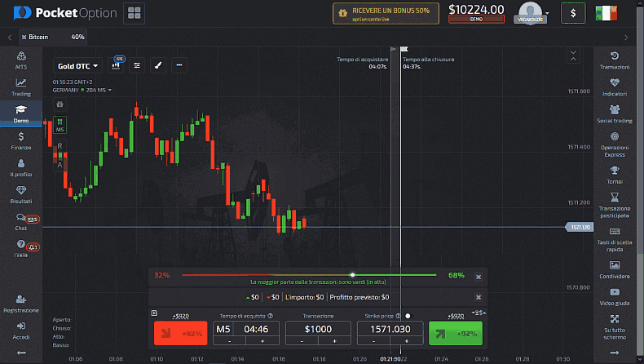
Task: Open Tornei trophy icon
Action: (x=615, y=174)
